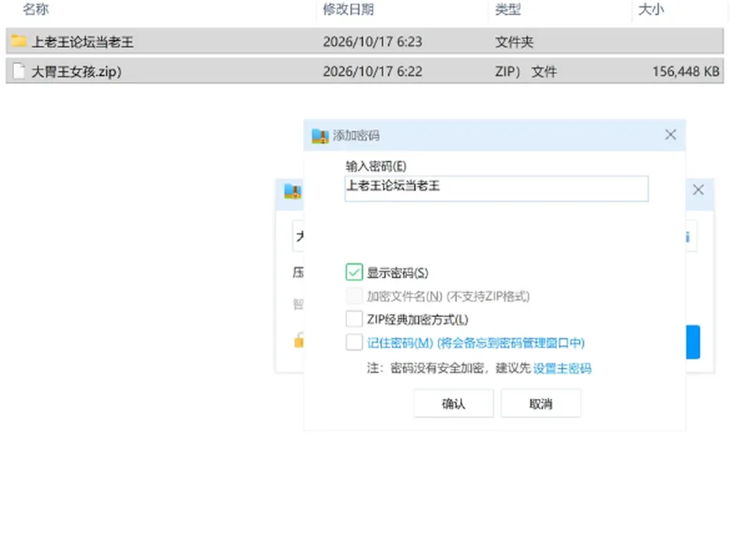Click the app icon in 添加密码 title bar

[x=320, y=136]
